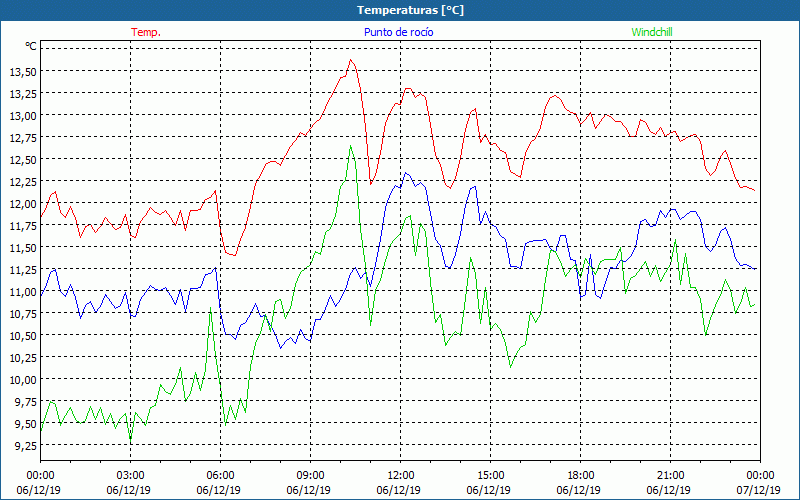The width and height of the screenshot is (800, 500).
Task: Click the 21:00 time axis label
Action: 670,476
